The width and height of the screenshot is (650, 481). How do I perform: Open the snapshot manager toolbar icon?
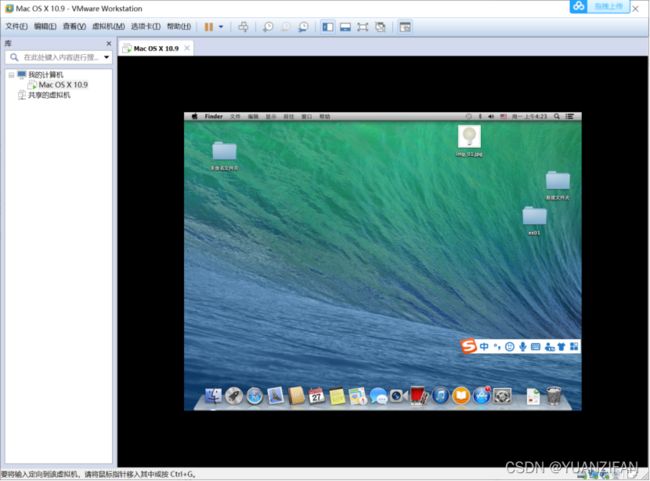point(303,27)
